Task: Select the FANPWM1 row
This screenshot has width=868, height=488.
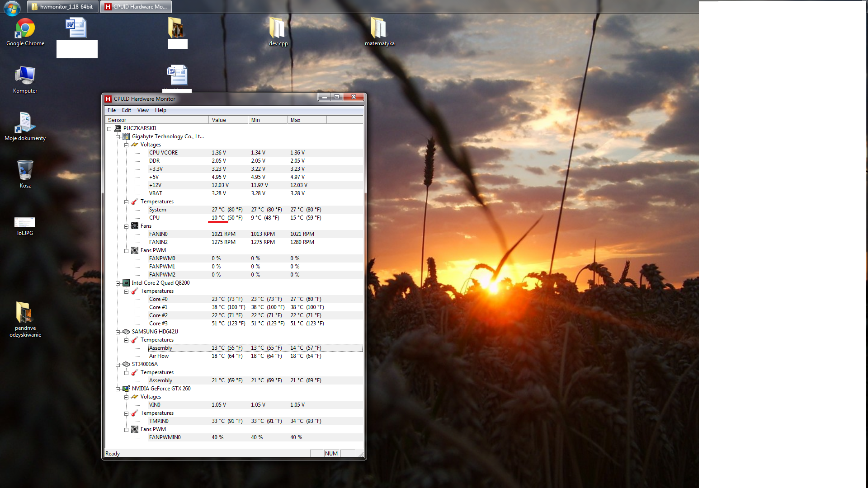Action: pyautogui.click(x=255, y=267)
